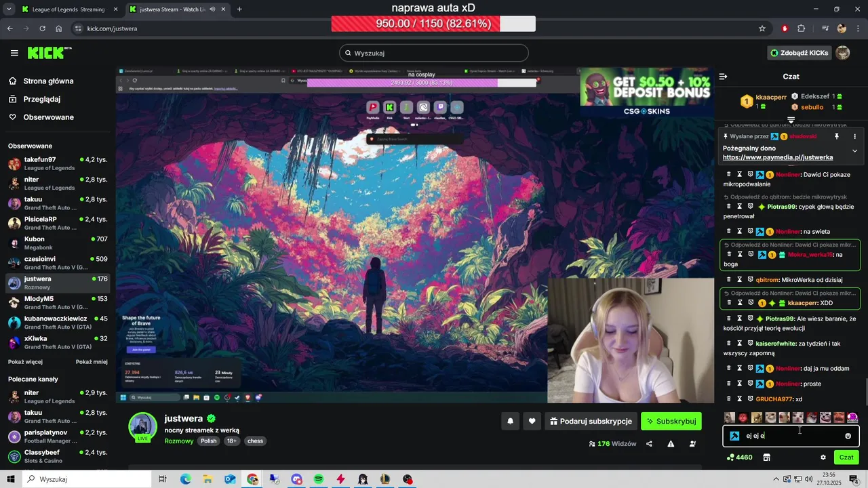Report stream with warning triangle icon
868x488 pixels.
(671, 444)
